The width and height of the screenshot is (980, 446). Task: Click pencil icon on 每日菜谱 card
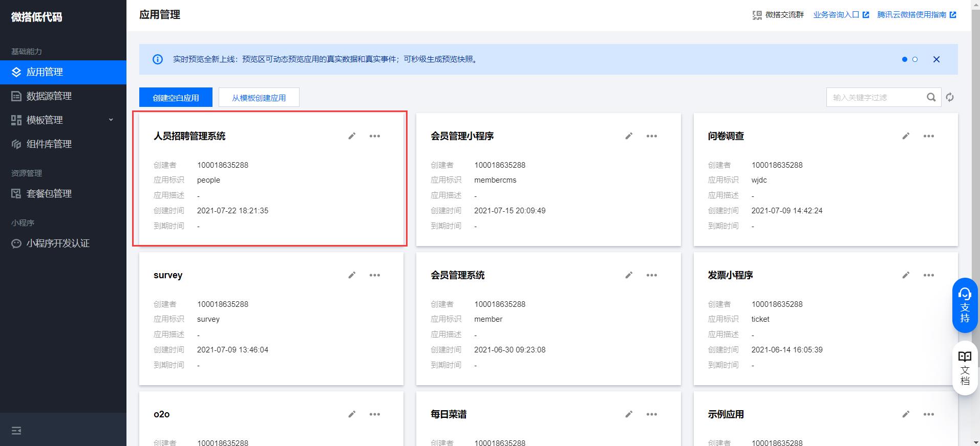coord(629,414)
